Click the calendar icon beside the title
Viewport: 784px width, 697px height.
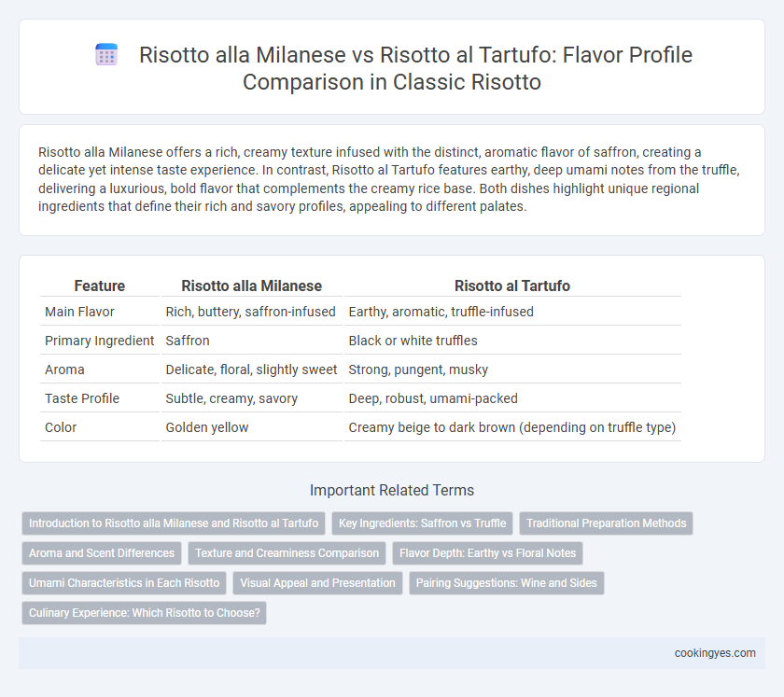[106, 54]
